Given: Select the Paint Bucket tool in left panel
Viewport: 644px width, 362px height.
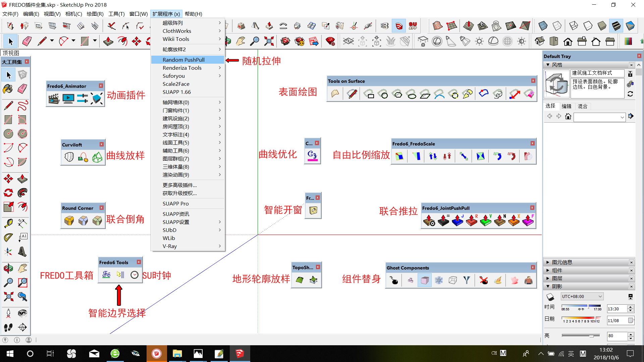Looking at the screenshot, I should click(x=8, y=89).
